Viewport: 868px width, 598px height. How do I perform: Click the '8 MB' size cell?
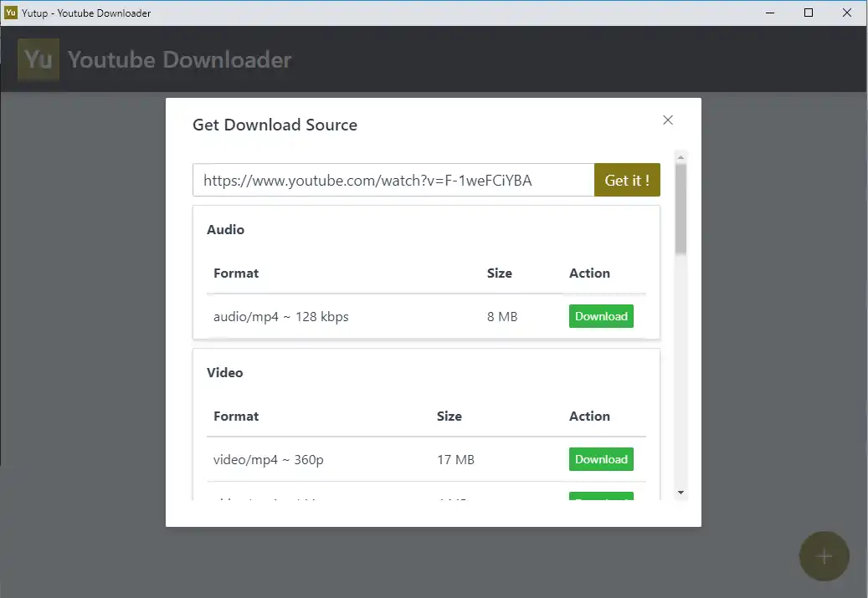(502, 317)
